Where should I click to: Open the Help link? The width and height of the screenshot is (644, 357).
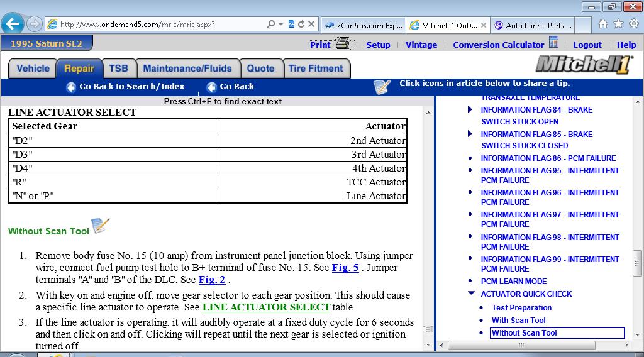point(626,45)
